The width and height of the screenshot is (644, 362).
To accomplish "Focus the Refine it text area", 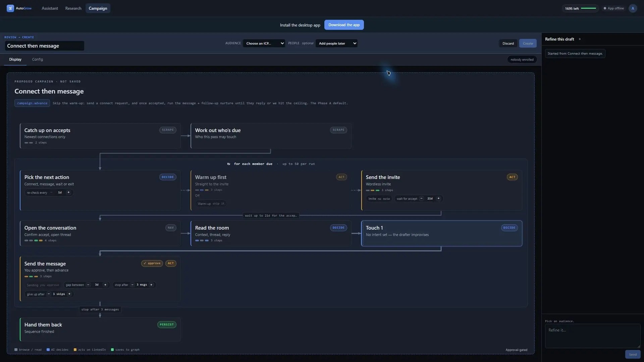I will (x=592, y=336).
